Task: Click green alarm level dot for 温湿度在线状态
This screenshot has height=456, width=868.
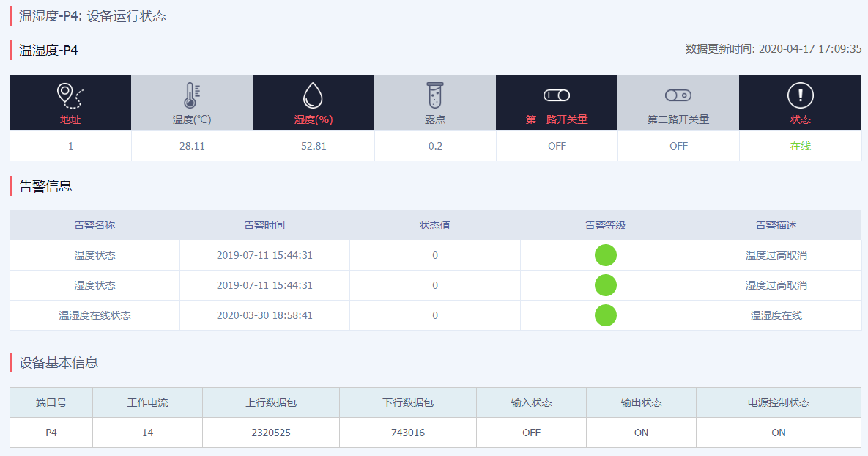Action: (x=606, y=315)
